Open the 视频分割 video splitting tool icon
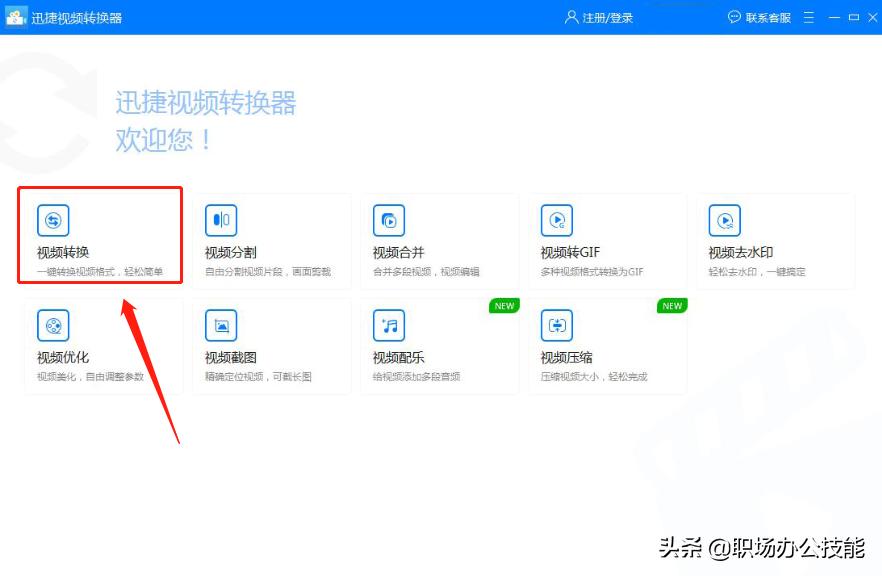Viewport: 882px width, 576px height. click(x=221, y=221)
